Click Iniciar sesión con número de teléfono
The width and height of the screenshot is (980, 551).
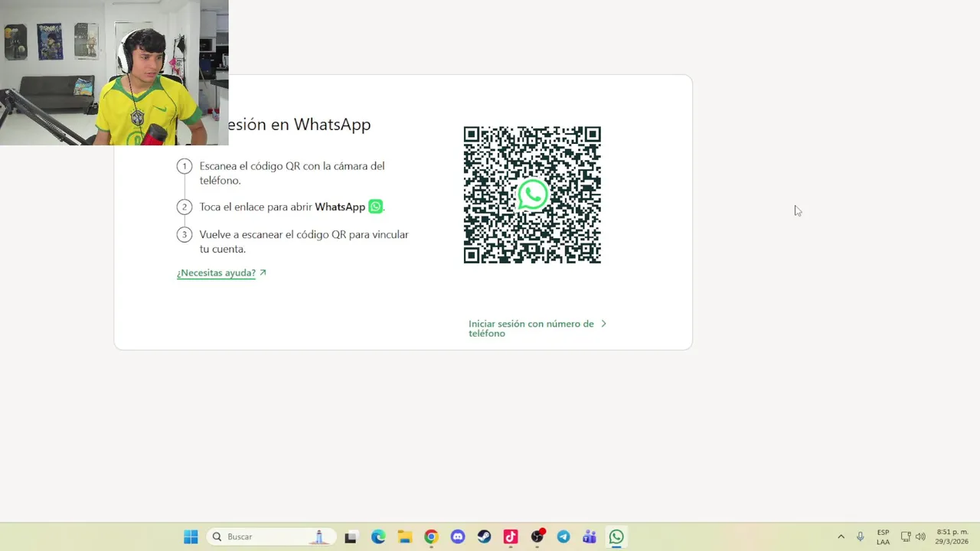pos(531,328)
